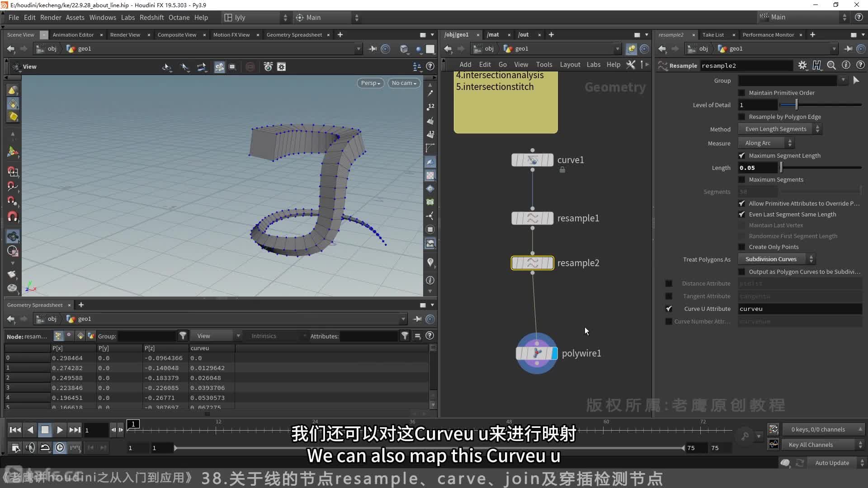The height and width of the screenshot is (488, 868).
Task: Toggle Maximum Segment Length checkbox
Action: point(741,155)
